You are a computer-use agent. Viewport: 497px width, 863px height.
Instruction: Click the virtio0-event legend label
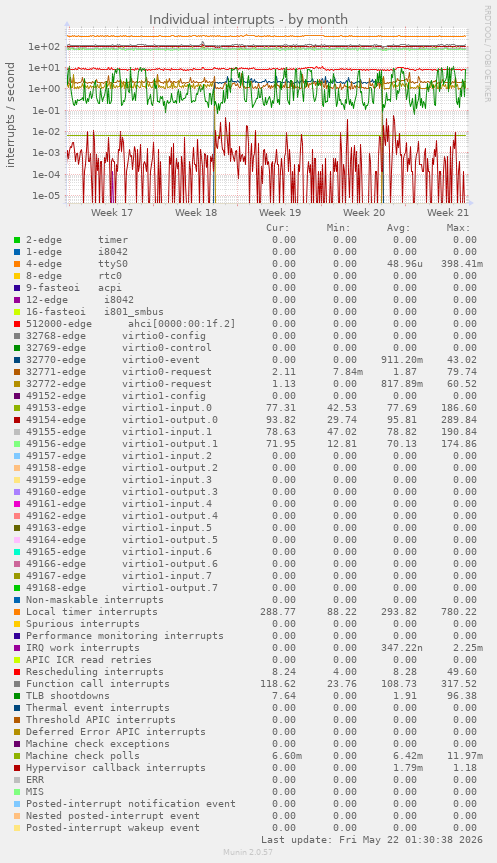[161, 360]
